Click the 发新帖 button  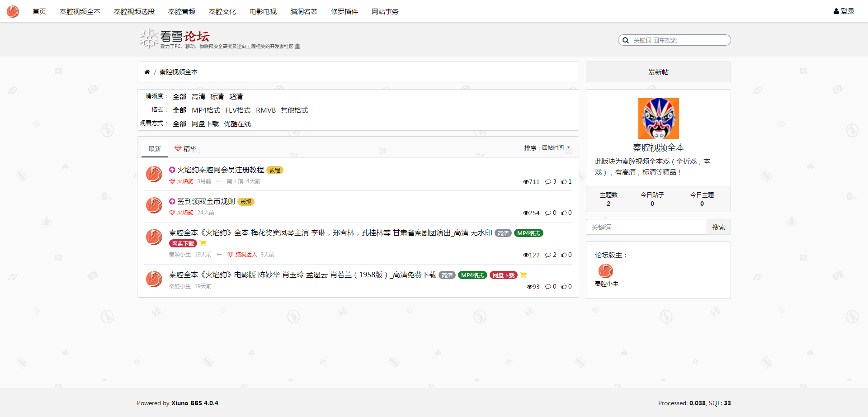[658, 72]
